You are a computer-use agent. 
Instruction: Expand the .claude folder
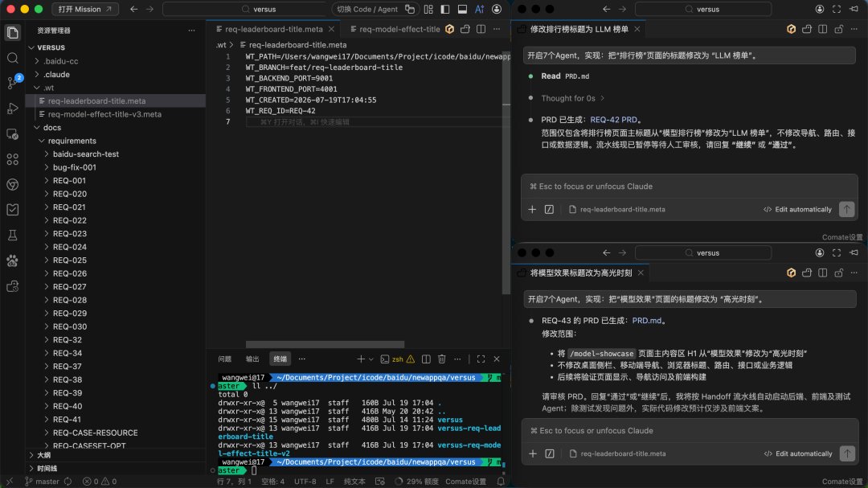tap(56, 74)
